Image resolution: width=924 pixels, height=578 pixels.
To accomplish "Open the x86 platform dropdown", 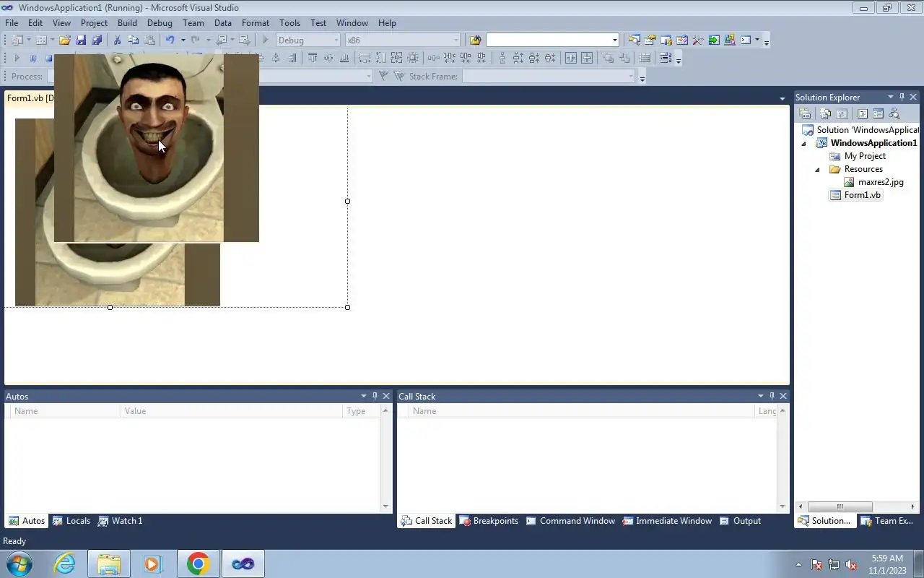I will (456, 40).
